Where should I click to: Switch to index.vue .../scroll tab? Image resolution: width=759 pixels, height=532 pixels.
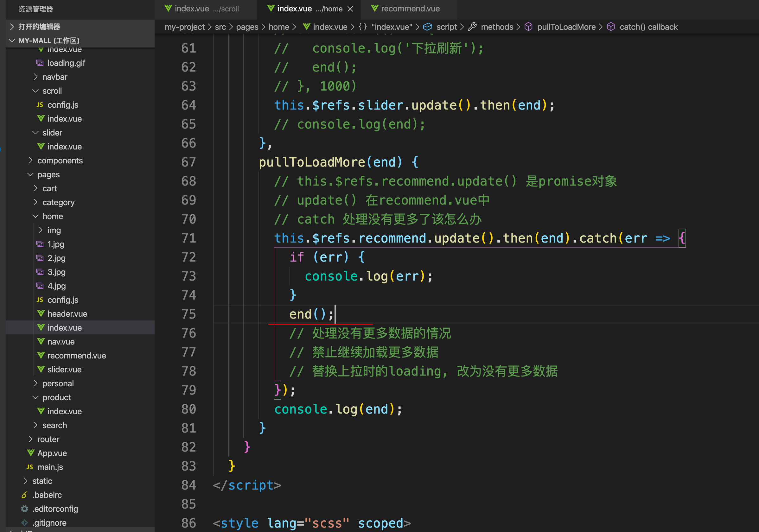point(206,9)
